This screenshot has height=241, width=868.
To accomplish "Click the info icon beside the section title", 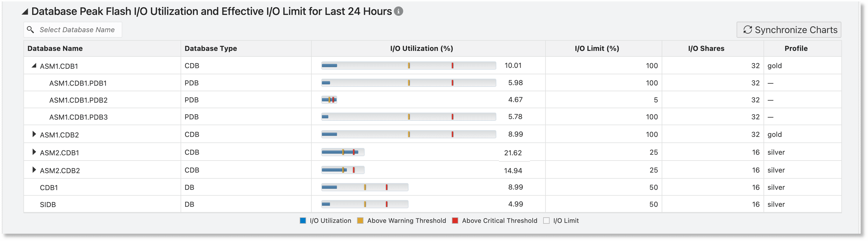I will [x=398, y=11].
